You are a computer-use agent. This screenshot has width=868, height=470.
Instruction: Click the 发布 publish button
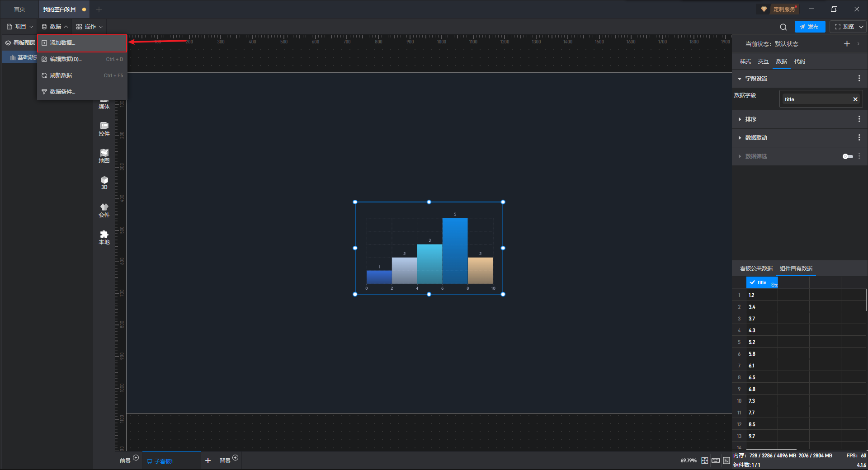tap(810, 27)
